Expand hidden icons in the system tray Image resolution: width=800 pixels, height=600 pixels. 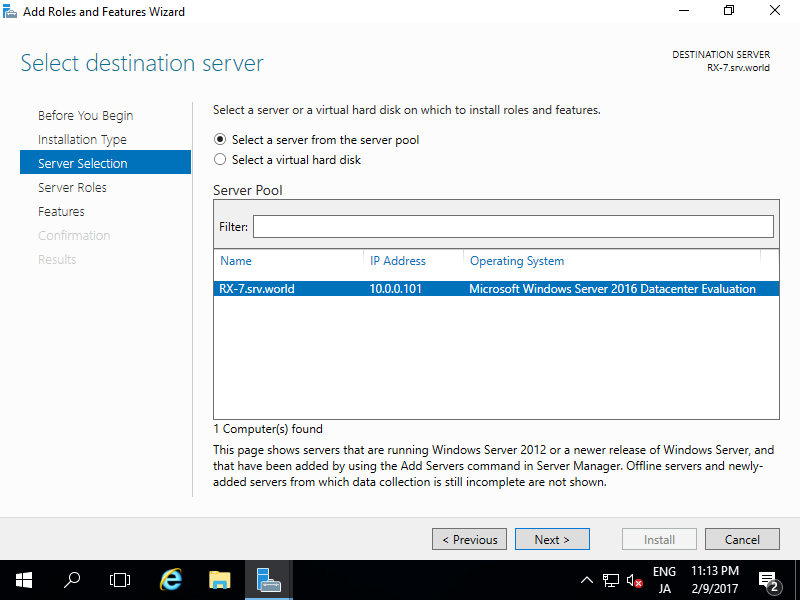pyautogui.click(x=587, y=580)
